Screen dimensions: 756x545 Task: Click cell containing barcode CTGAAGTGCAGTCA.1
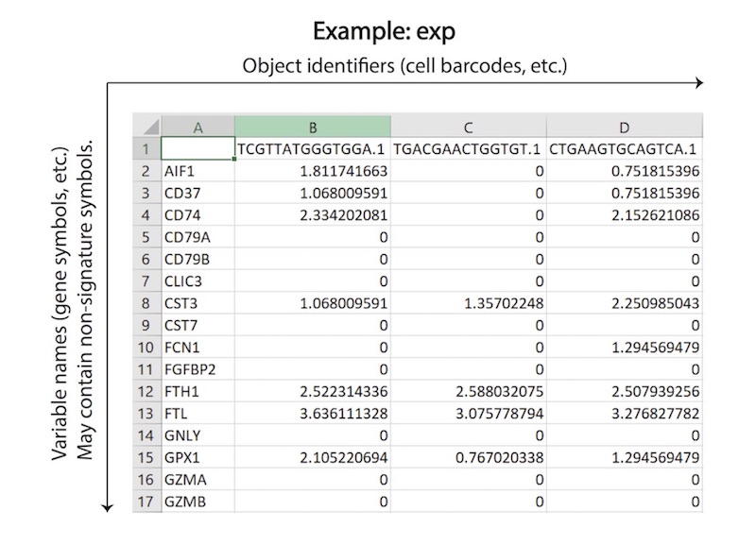[x=624, y=149]
